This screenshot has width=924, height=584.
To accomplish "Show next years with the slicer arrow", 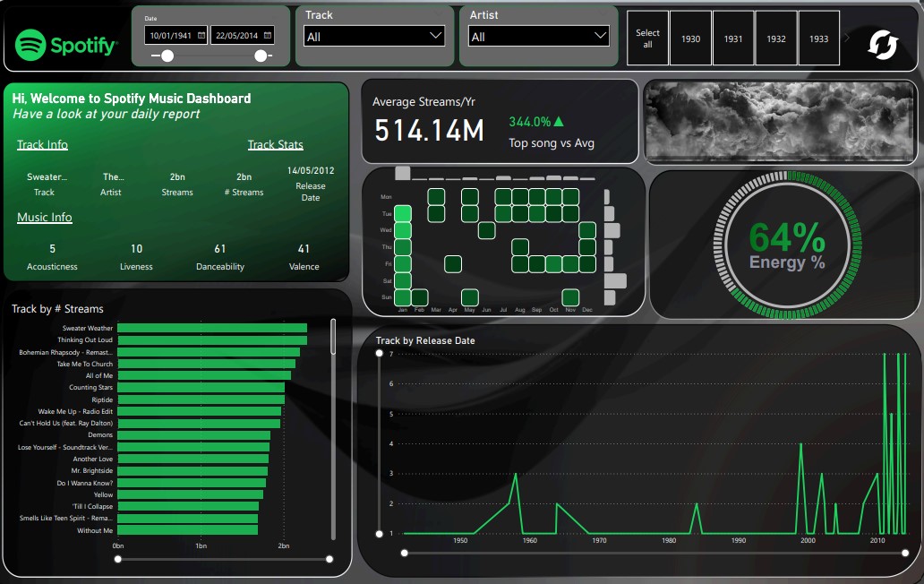I will [x=847, y=39].
